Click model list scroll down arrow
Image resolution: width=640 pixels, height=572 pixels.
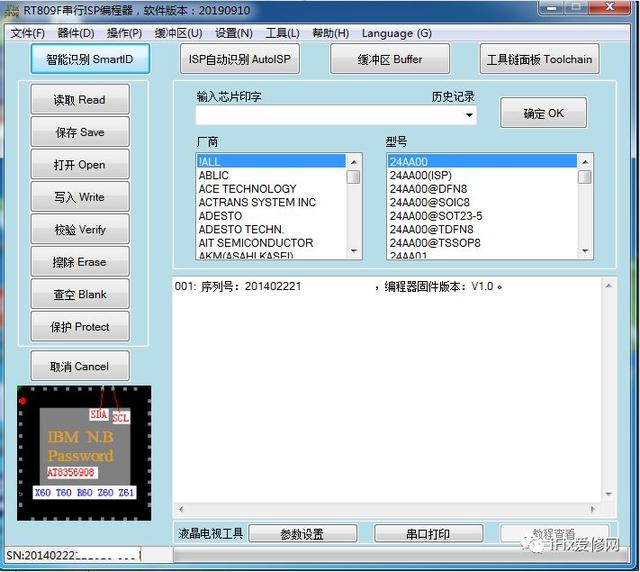pos(585,251)
